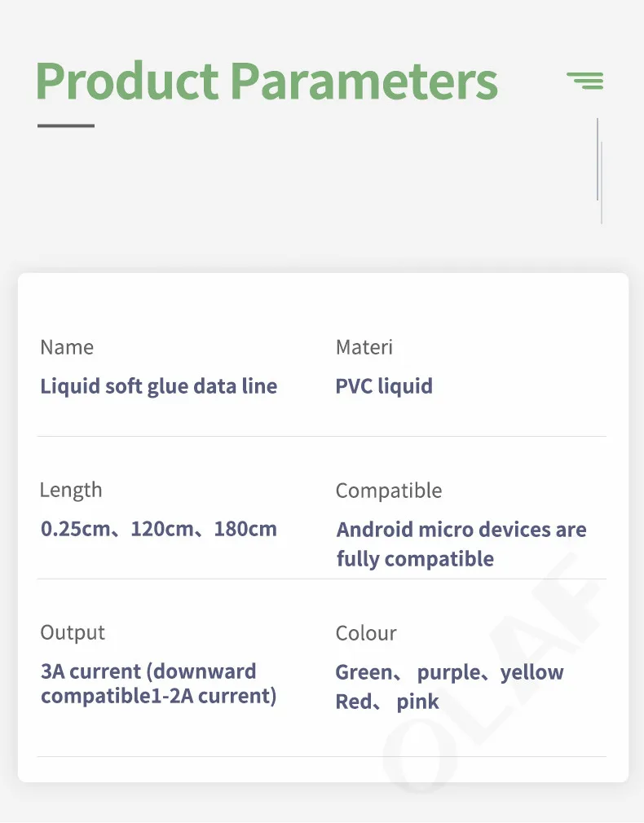Click the Length label
644x823 pixels.
[71, 490]
